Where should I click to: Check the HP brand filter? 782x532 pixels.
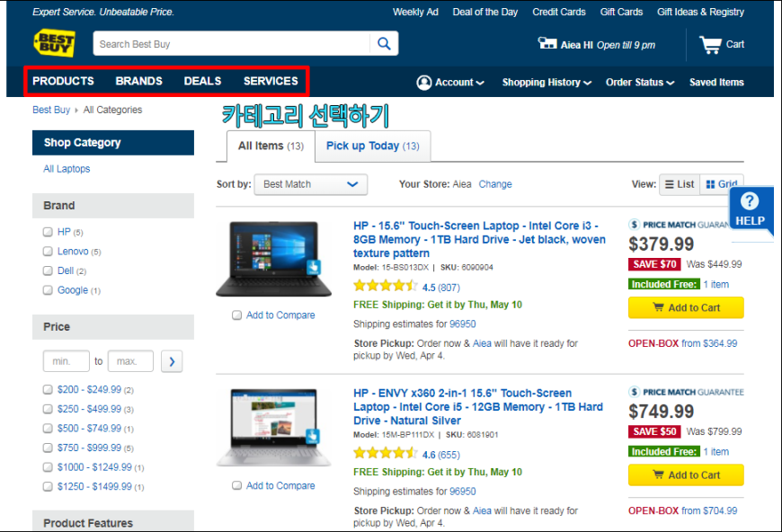pyautogui.click(x=48, y=232)
